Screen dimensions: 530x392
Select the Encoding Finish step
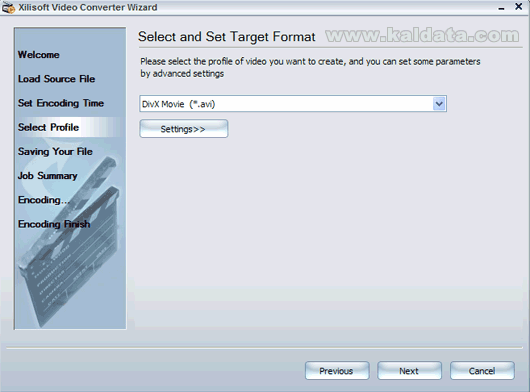click(x=54, y=224)
